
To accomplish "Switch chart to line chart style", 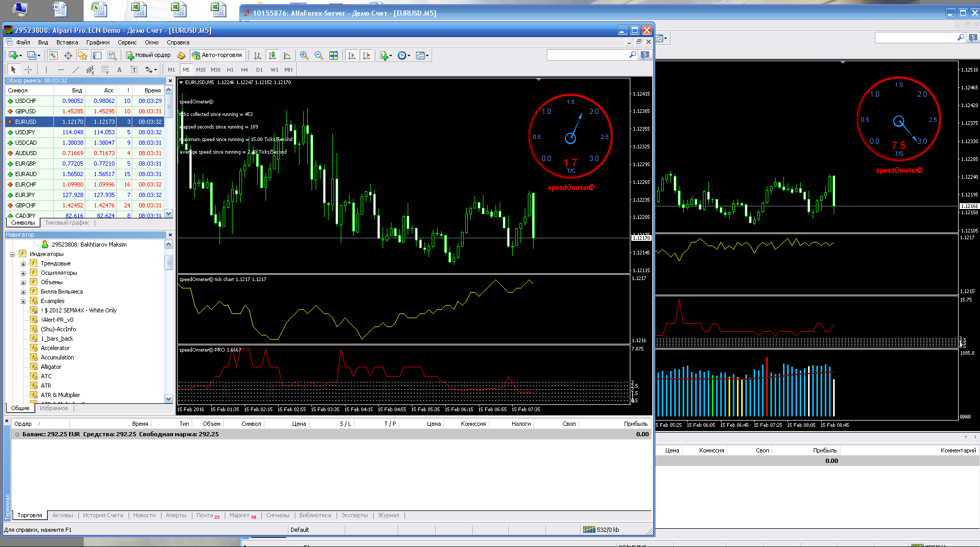I will click(x=287, y=55).
